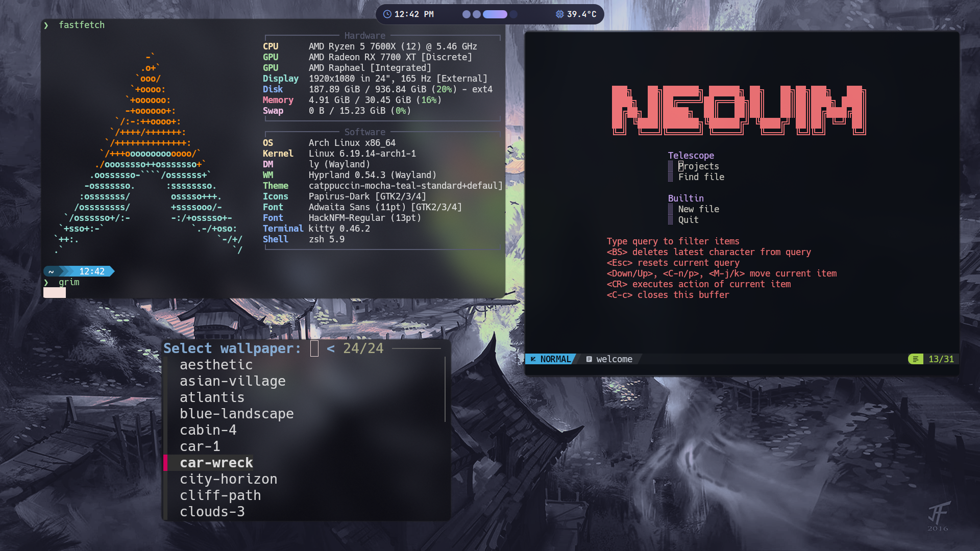The width and height of the screenshot is (980, 551).
Task: Click the terminal block cursor
Action: (x=55, y=293)
